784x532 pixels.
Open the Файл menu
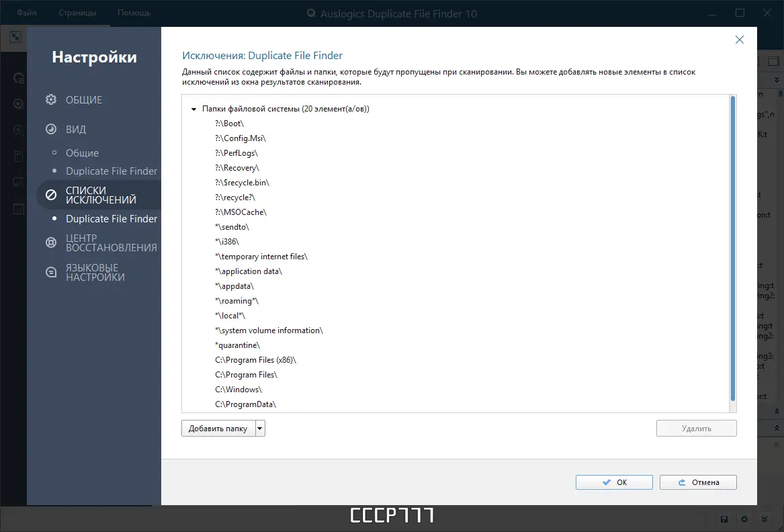click(26, 12)
